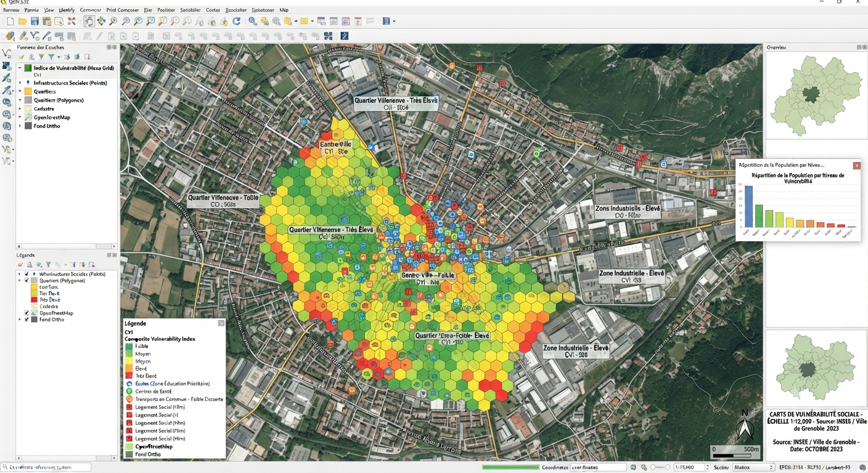Screen dimensions: 868x473
Task: Click the four-squares icon in second toolbar row
Action: tap(328, 36)
